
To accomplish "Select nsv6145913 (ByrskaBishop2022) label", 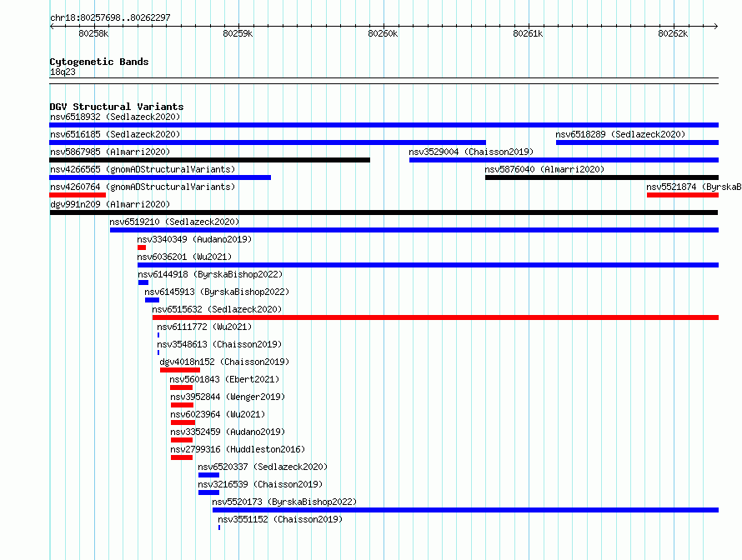I will [217, 292].
